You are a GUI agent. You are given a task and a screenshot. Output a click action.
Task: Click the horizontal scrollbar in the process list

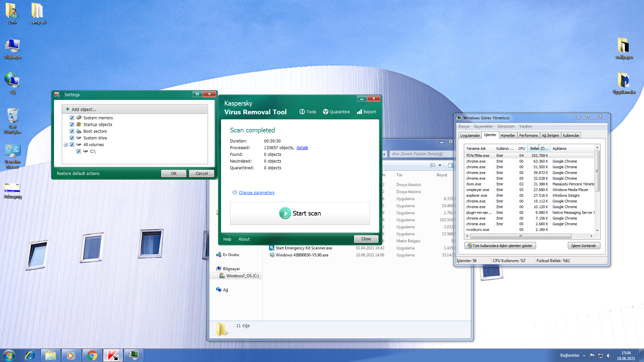pos(521,236)
